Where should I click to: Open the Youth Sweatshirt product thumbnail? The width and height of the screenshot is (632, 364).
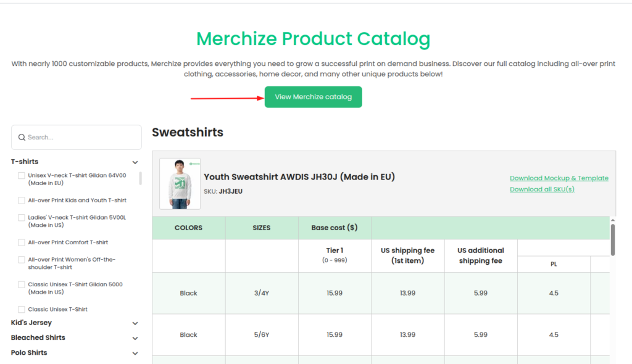click(180, 183)
